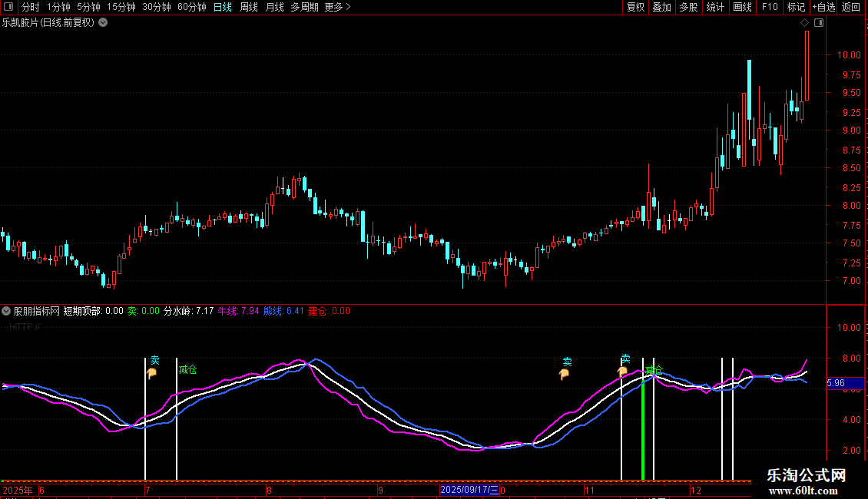Click the 卖 hand icon in mid-November

coord(623,372)
